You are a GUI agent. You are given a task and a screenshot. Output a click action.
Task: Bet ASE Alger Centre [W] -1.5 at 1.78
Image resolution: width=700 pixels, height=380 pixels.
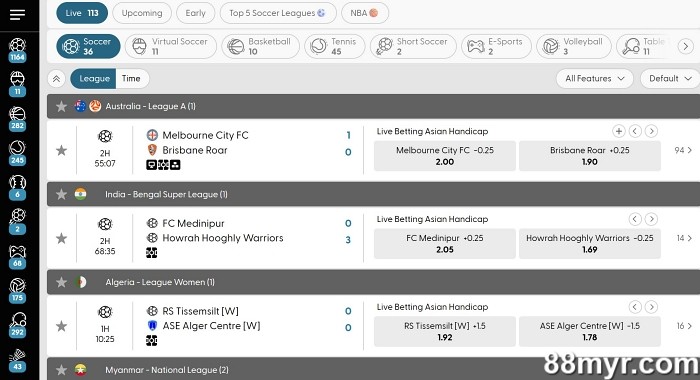pos(590,332)
